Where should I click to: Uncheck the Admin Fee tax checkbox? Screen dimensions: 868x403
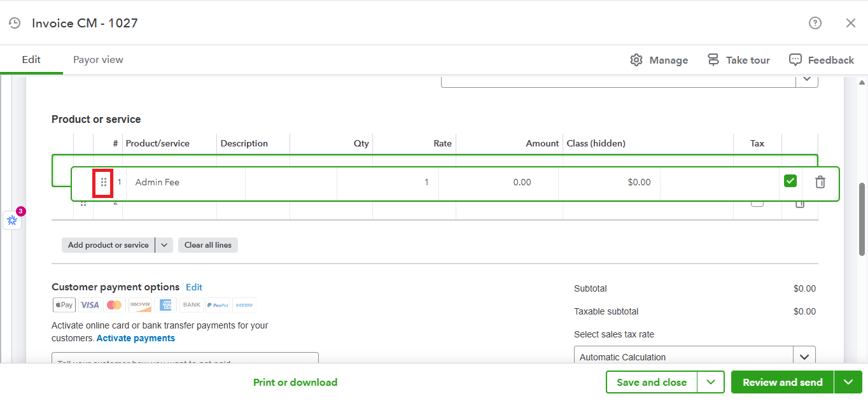(x=790, y=181)
